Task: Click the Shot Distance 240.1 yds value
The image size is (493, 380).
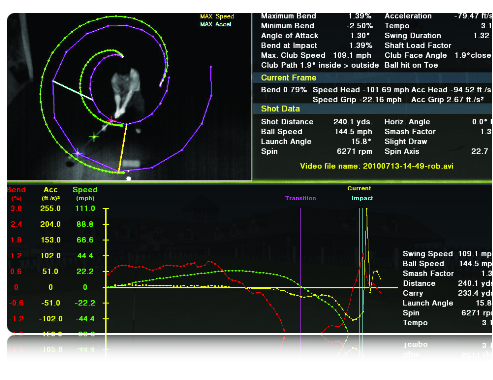Action: [352, 122]
